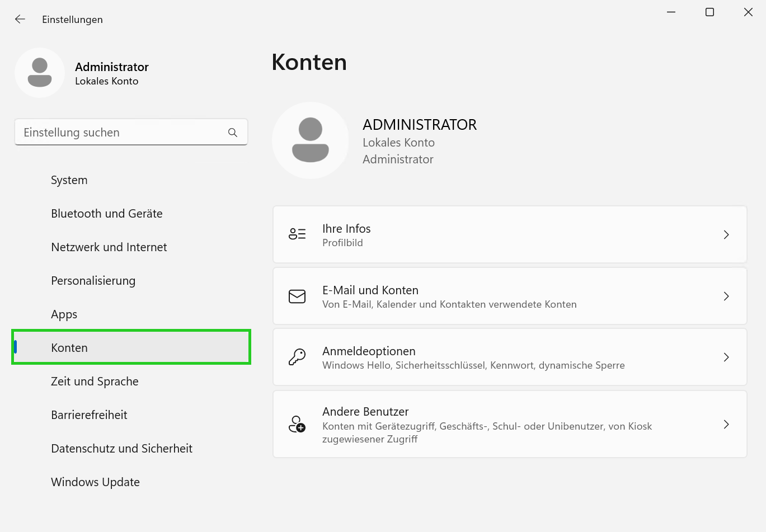This screenshot has width=766, height=532.
Task: Open the Apps section in the sidebar
Action: tap(64, 314)
